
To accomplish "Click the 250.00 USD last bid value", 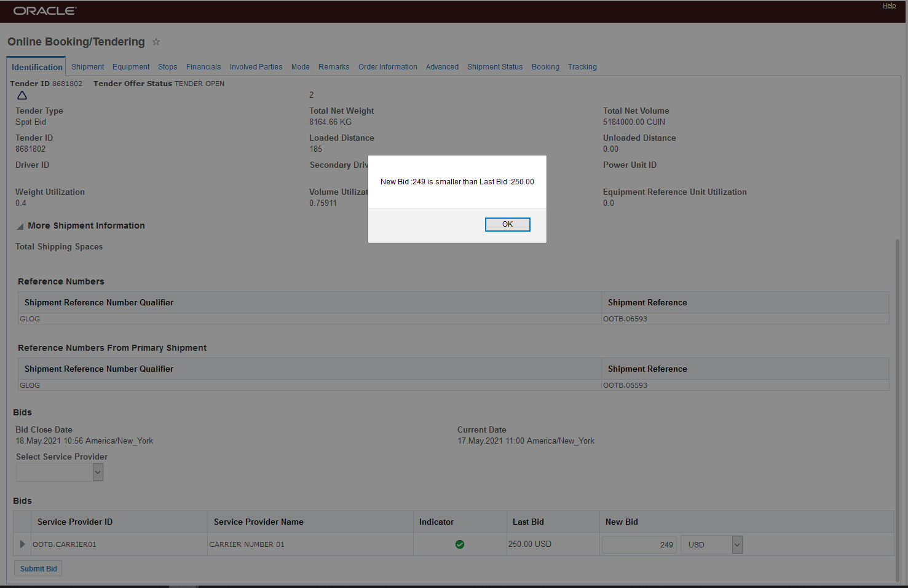I will pyautogui.click(x=530, y=544).
